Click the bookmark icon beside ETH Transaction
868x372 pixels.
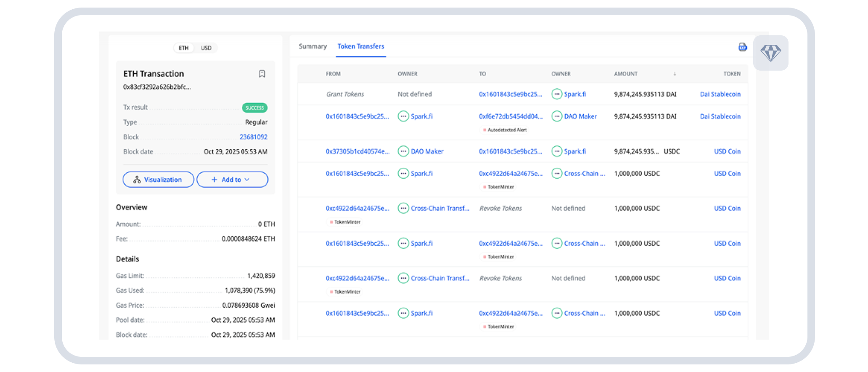coord(262,74)
